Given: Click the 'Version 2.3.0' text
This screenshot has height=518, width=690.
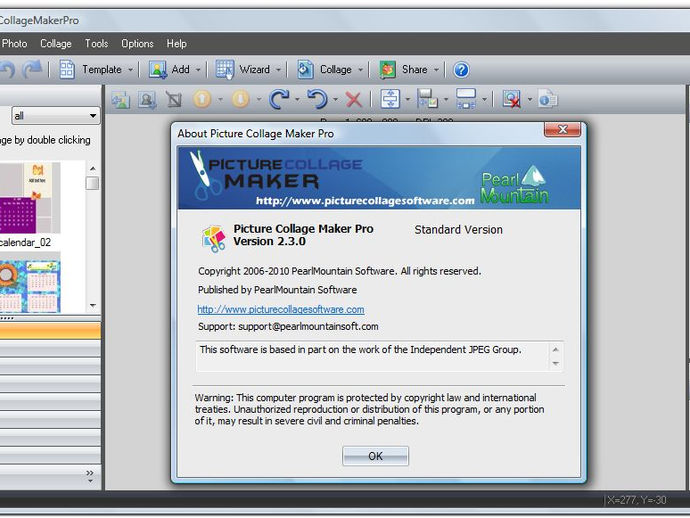Looking at the screenshot, I should [x=269, y=242].
